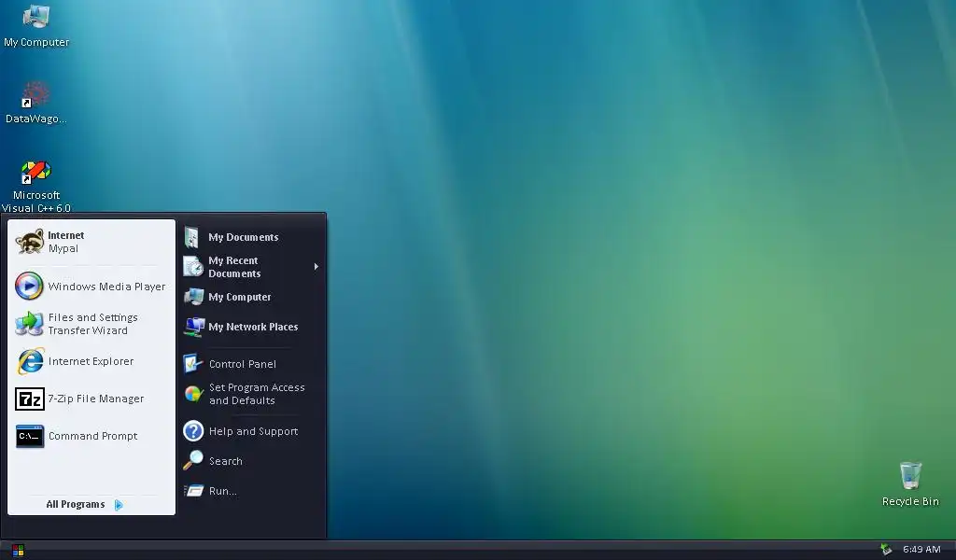956x560 pixels.
Task: Click the Help and Support question-mark icon
Action: [193, 431]
